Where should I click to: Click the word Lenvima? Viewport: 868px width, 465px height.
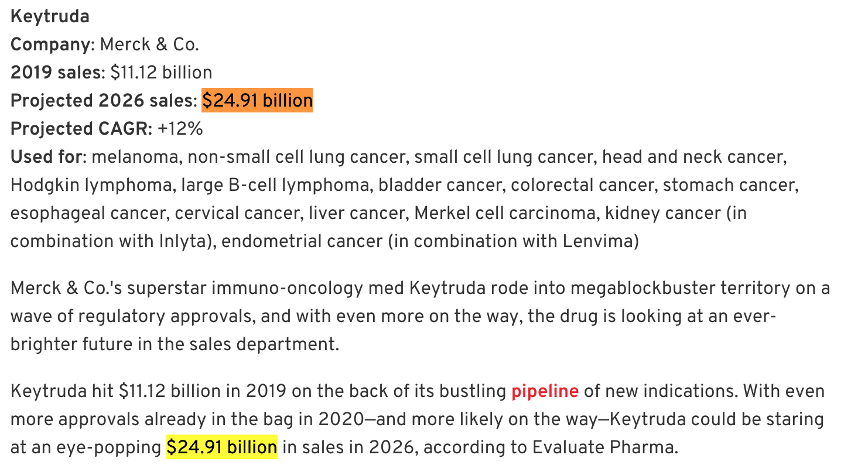tap(597, 241)
